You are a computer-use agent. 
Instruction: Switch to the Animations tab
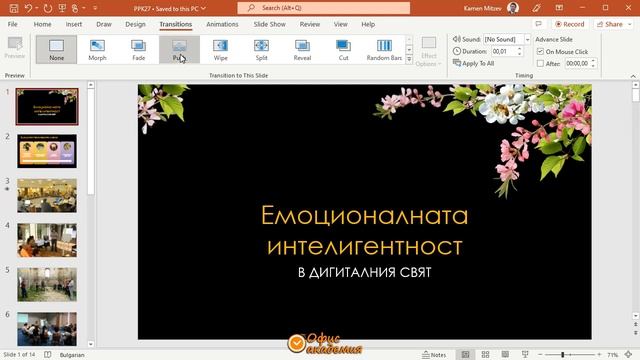222,24
